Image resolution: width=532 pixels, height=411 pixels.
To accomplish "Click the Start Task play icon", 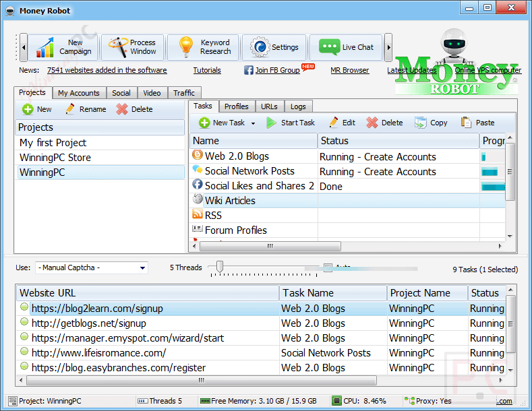I will 271,123.
